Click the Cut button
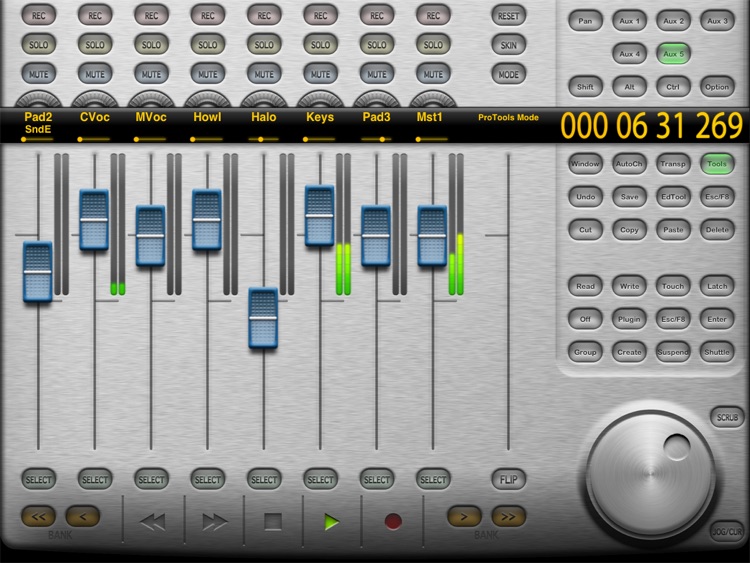 coord(585,230)
